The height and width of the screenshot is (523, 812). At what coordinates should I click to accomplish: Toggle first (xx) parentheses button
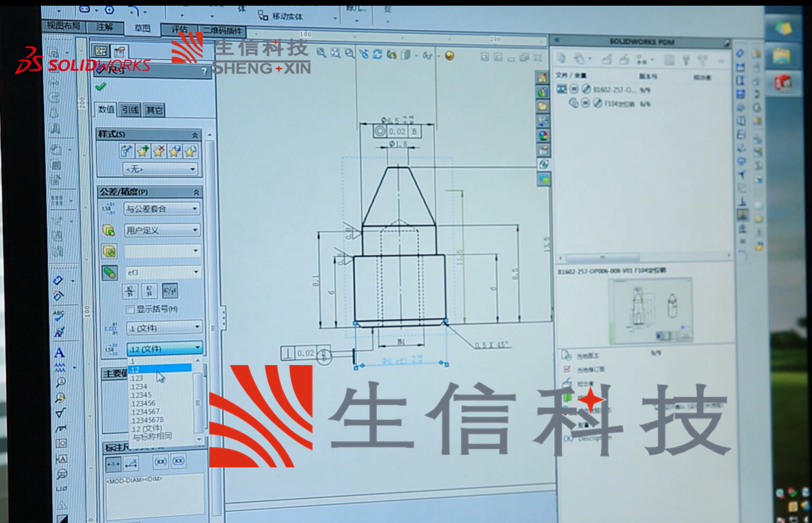pos(161,462)
